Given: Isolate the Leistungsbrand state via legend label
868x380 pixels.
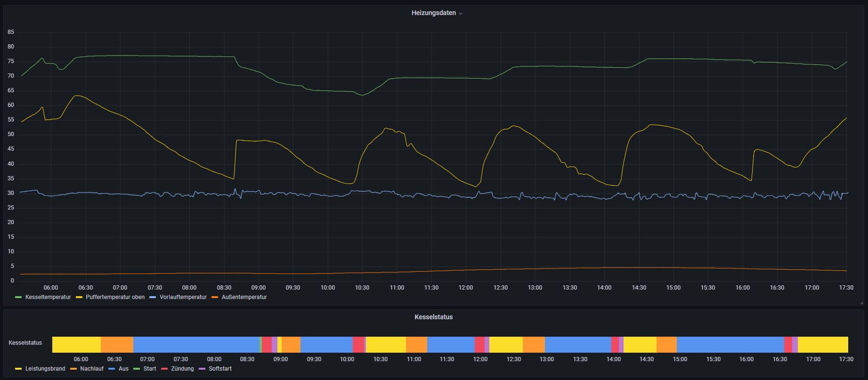Looking at the screenshot, I should 45,369.
